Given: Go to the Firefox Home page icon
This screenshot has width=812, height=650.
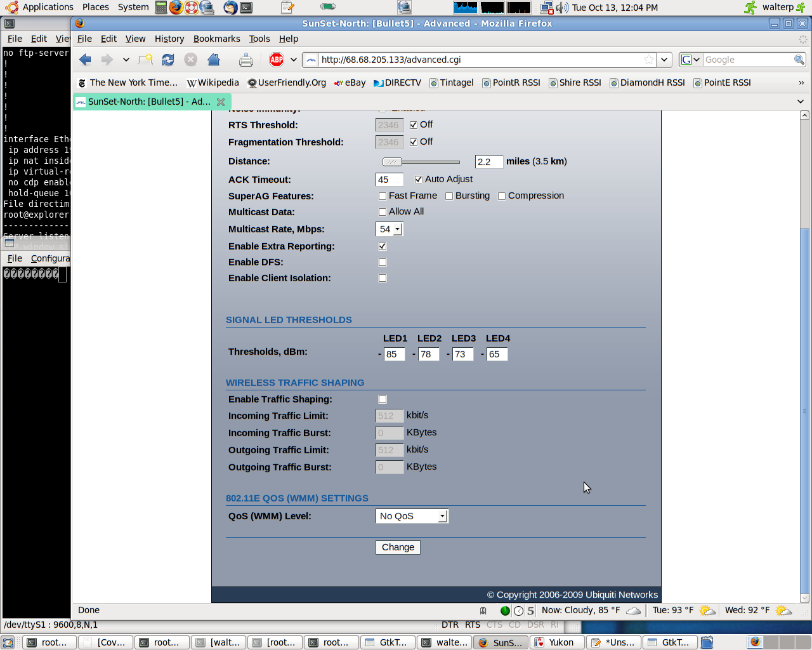Looking at the screenshot, I should (214, 60).
